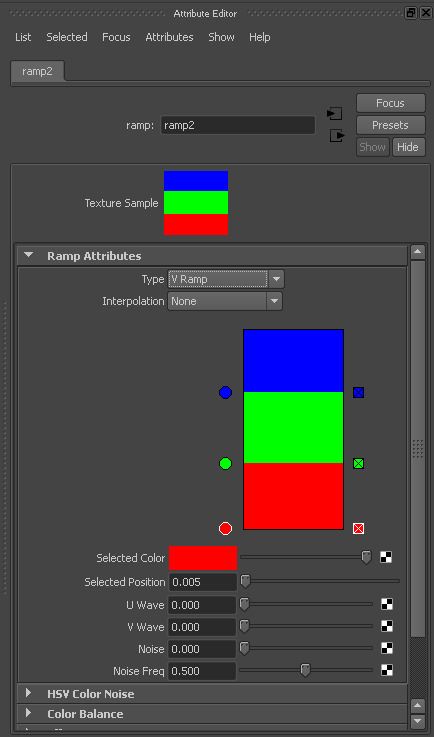The height and width of the screenshot is (737, 434).
Task: Click the Presets button
Action: (390, 125)
